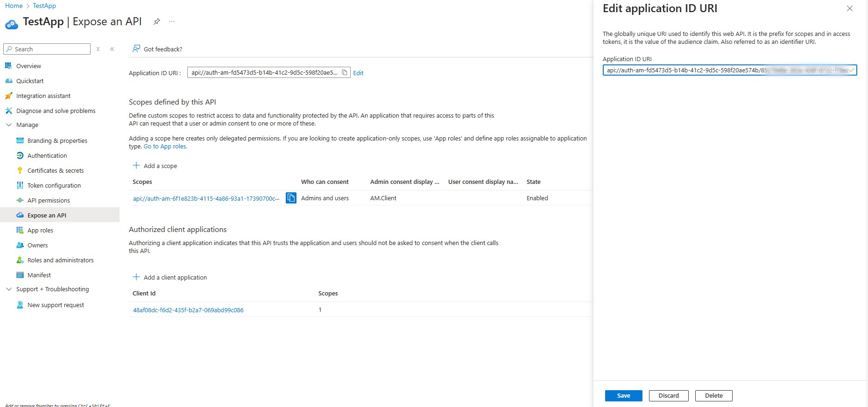
Task: Close the Edit application ID URI panel
Action: tap(850, 8)
